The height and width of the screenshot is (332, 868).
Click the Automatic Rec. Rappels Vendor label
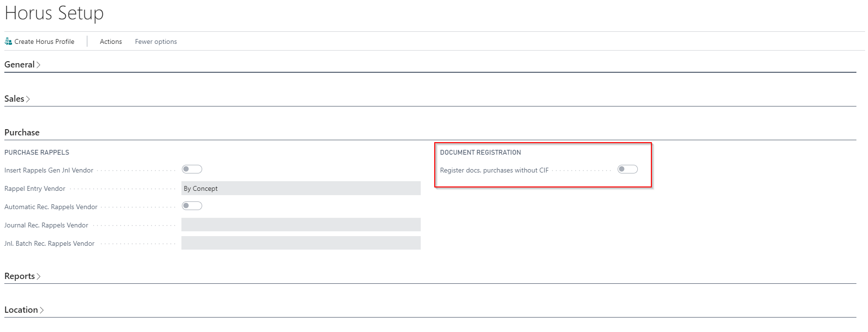[51, 207]
